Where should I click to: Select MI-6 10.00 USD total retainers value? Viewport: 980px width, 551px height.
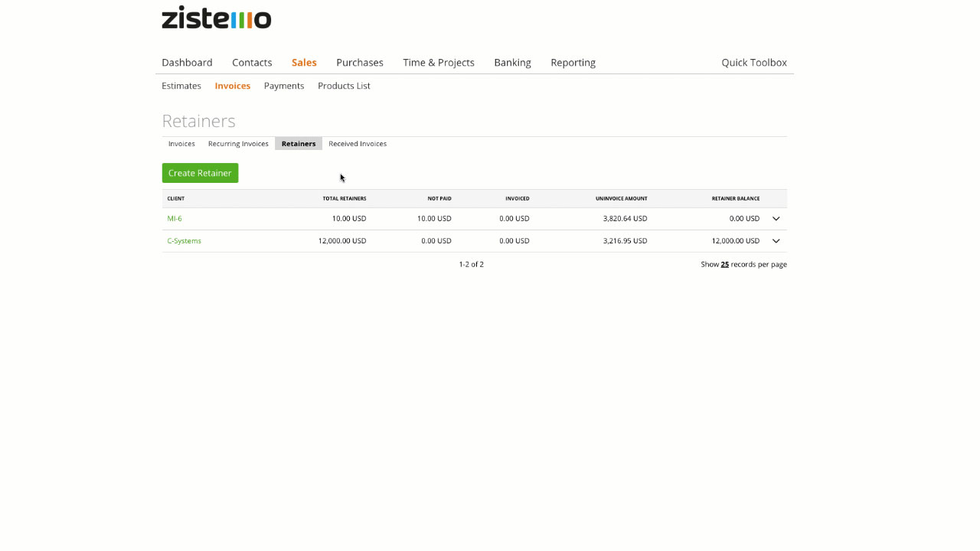[349, 219]
